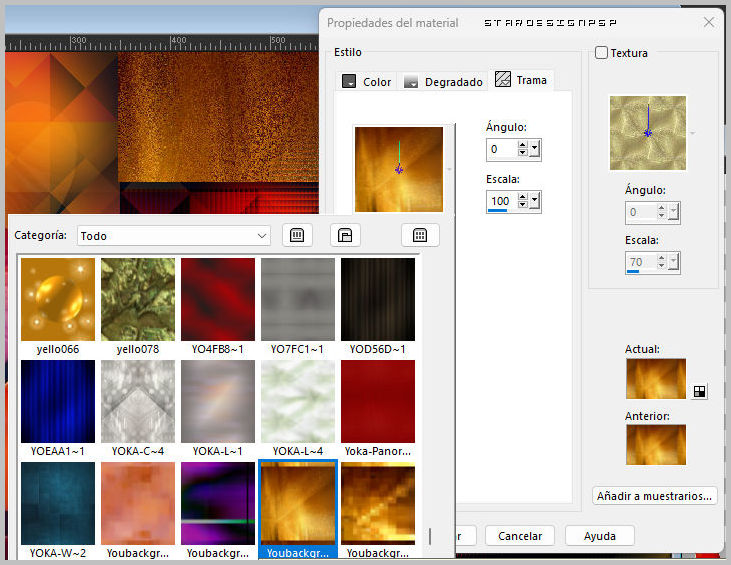Screen dimensions: 731x565
Task: Choose the pixelated gold Youbackgr... pattern
Action: click(x=378, y=503)
